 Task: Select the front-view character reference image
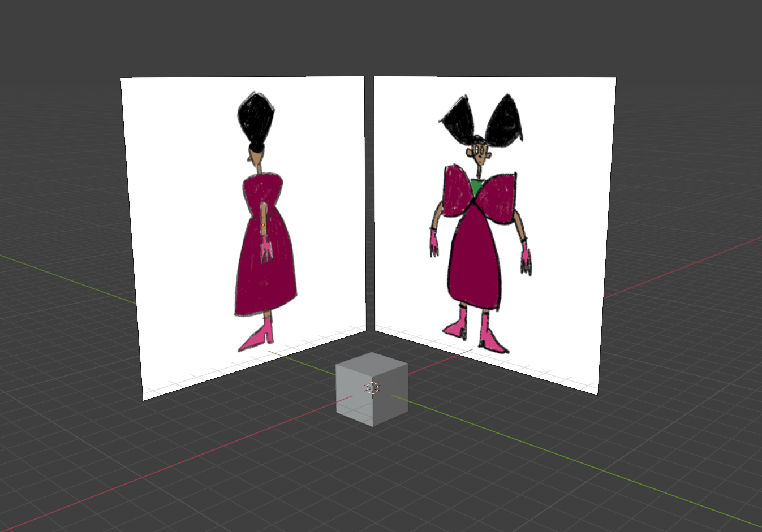(x=495, y=235)
